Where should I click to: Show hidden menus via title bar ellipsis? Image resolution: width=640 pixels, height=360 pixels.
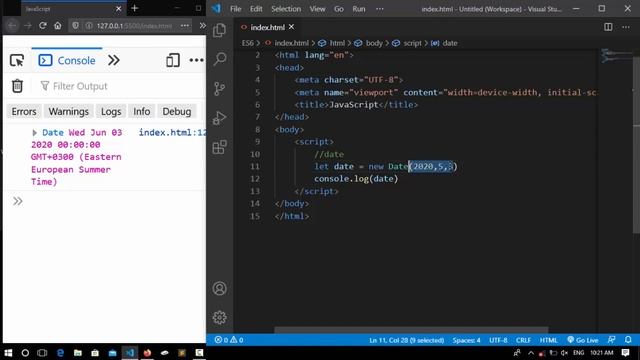(380, 9)
